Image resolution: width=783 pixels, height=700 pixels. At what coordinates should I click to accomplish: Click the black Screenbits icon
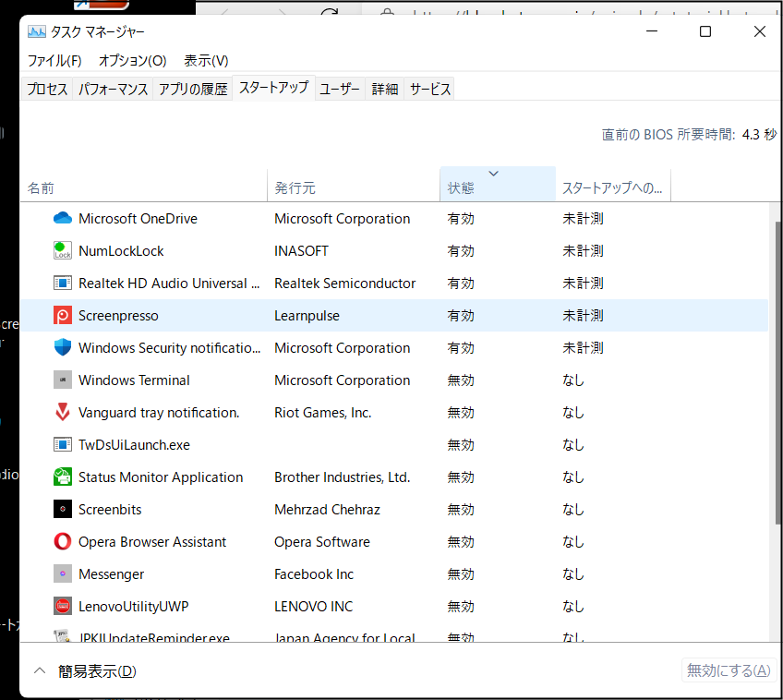[63, 509]
